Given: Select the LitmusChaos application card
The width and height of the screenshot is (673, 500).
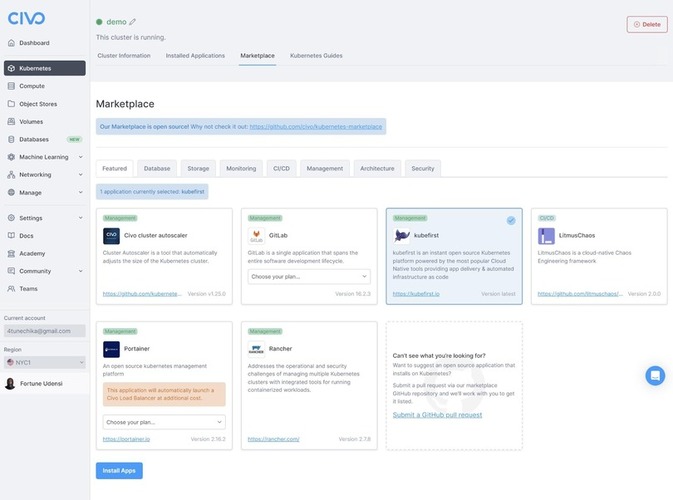Looking at the screenshot, I should click(599, 256).
